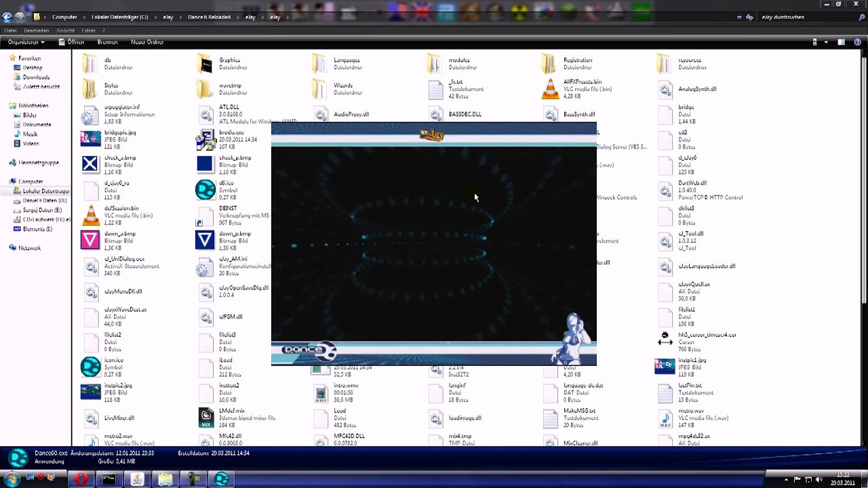
Task: Launch Opera from the taskbar
Action: click(81, 479)
